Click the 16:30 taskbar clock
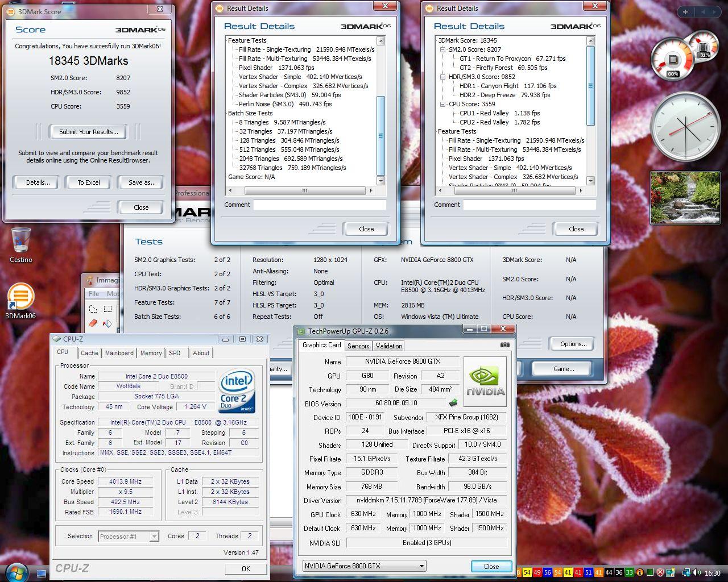This screenshot has height=582, width=728. [x=712, y=573]
